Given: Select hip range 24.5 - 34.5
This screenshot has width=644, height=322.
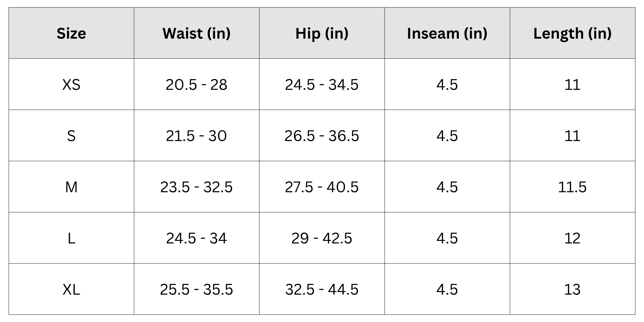Looking at the screenshot, I should click(x=322, y=85).
